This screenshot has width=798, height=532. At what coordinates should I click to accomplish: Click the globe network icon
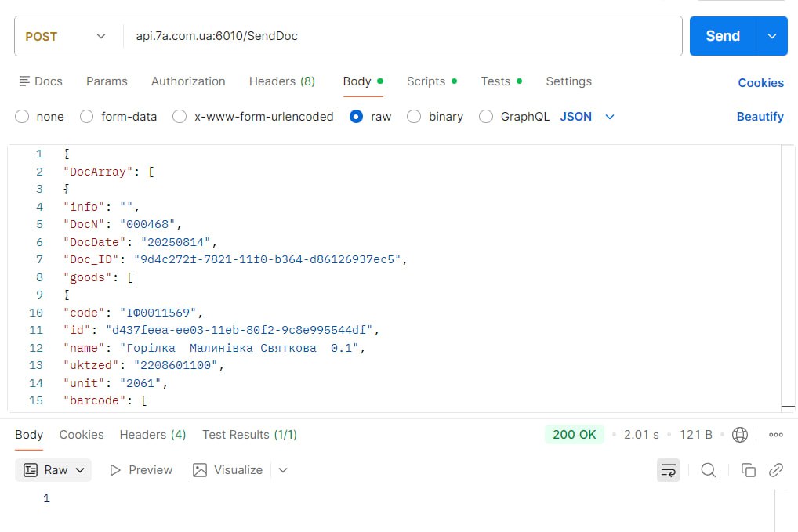[x=739, y=435]
